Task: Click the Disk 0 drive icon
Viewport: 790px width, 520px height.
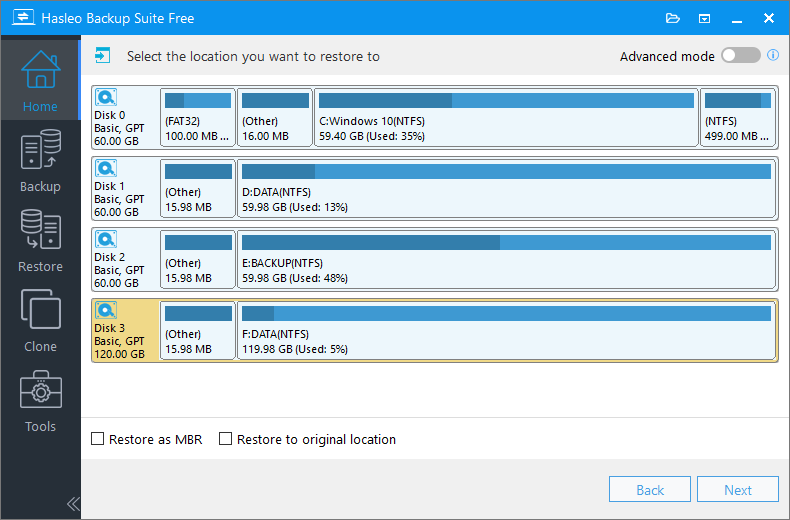Action: [x=106, y=98]
